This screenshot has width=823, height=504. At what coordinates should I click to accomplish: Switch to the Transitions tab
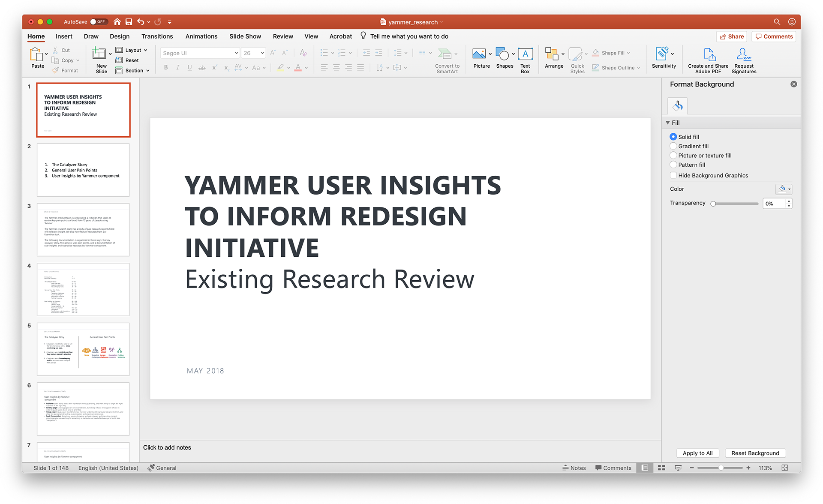pyautogui.click(x=157, y=36)
